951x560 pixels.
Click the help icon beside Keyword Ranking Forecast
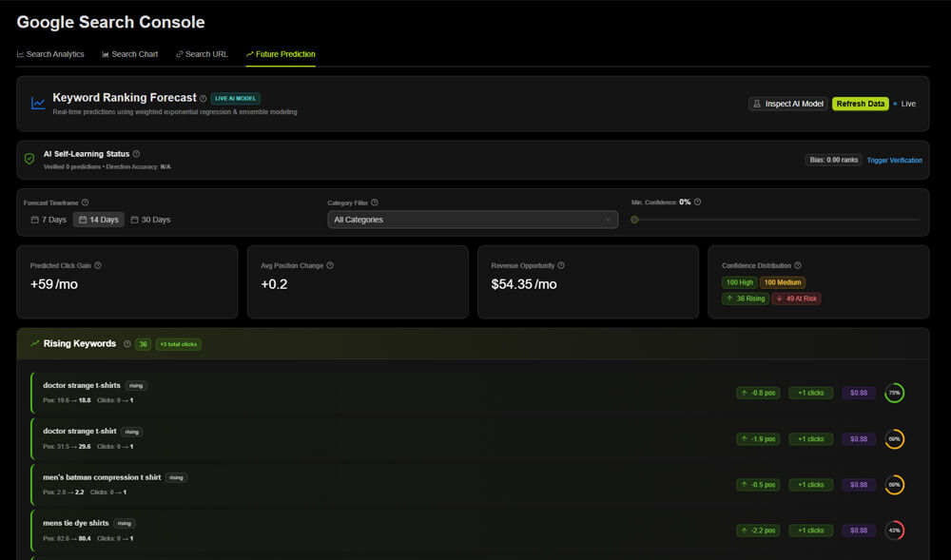coord(204,98)
